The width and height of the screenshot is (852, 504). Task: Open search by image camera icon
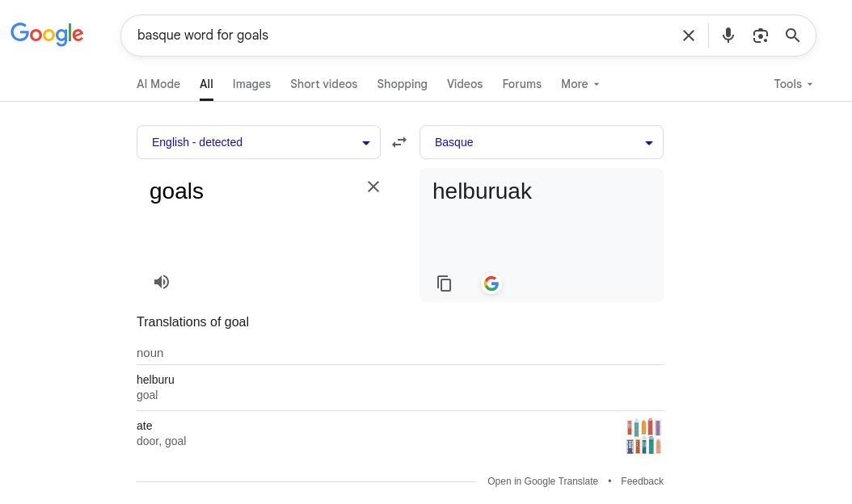coord(760,36)
